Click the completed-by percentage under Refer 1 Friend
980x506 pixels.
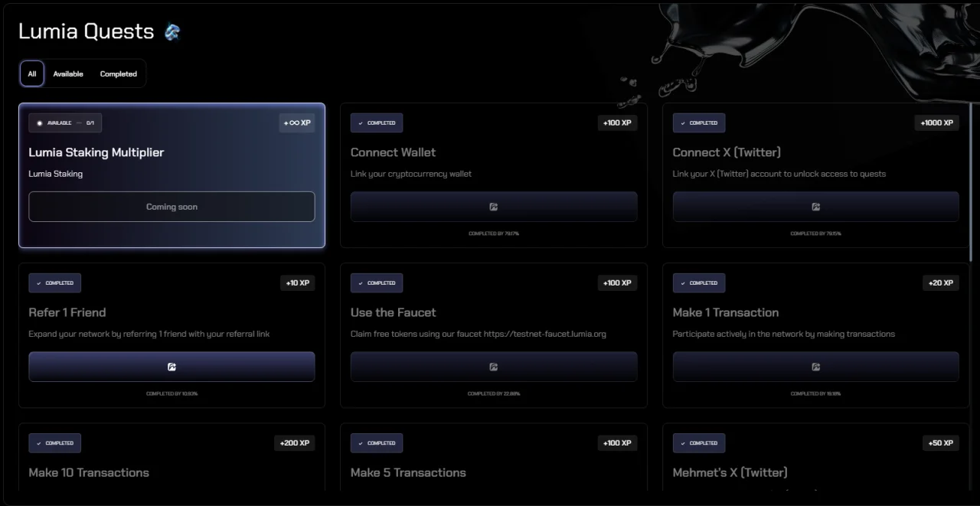[171, 393]
